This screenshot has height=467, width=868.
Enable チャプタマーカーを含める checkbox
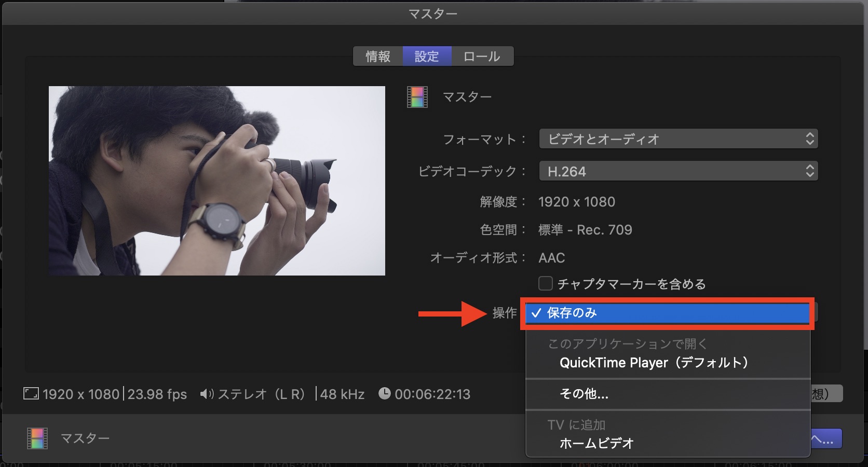[545, 283]
